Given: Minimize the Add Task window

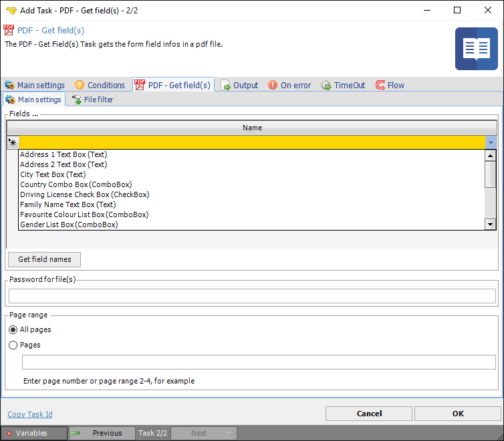Looking at the screenshot, I should [427, 10].
